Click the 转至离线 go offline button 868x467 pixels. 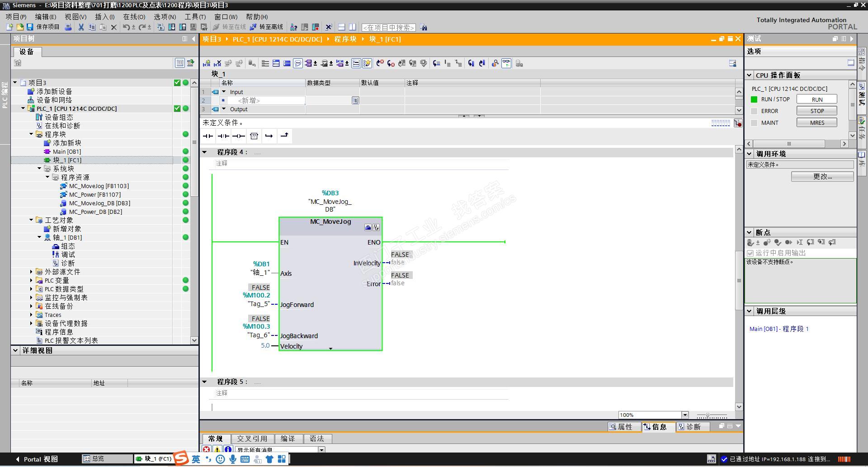(x=266, y=27)
